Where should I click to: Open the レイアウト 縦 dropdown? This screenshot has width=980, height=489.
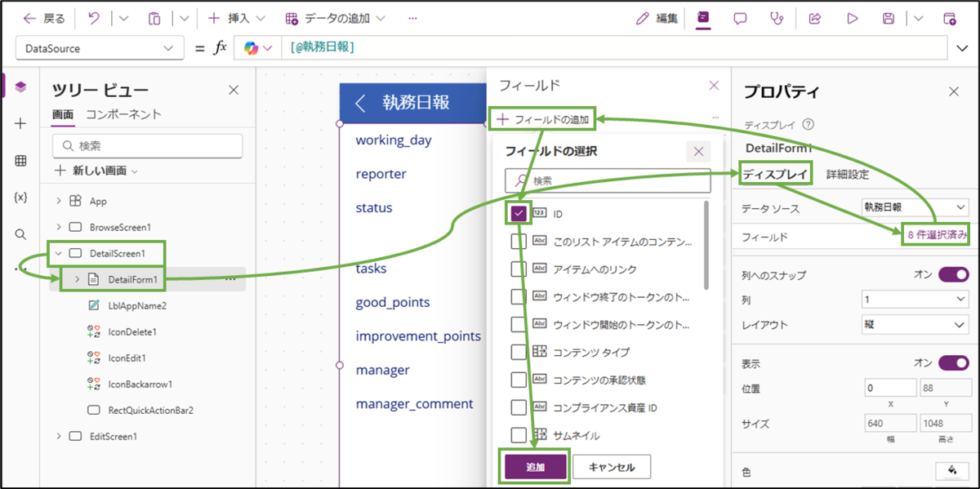point(915,325)
